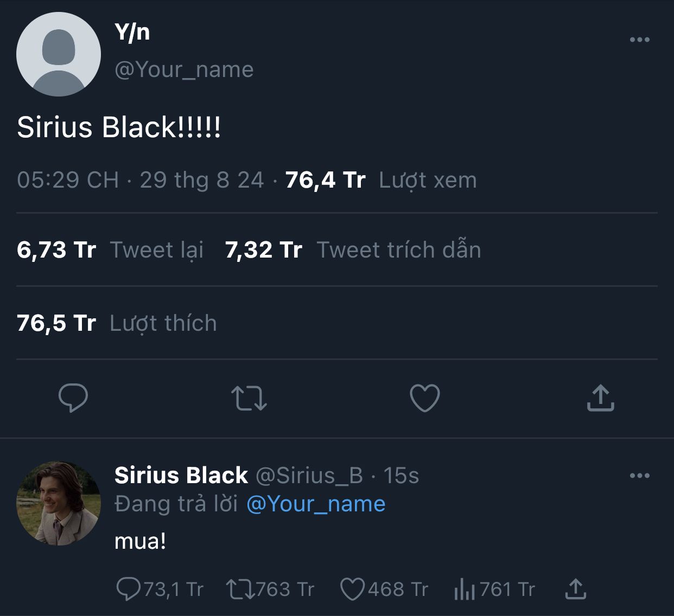Open the 6,73 Tr Tweet lại list

point(110,250)
